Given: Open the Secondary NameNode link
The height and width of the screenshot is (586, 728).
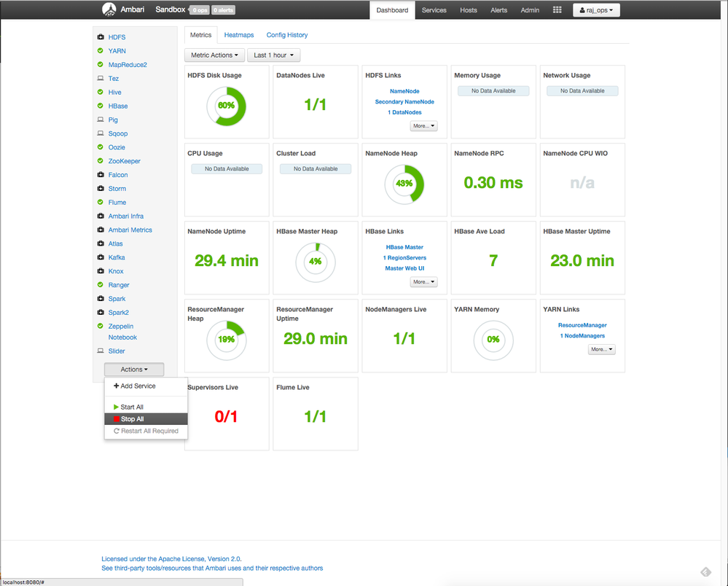Looking at the screenshot, I should [404, 102].
